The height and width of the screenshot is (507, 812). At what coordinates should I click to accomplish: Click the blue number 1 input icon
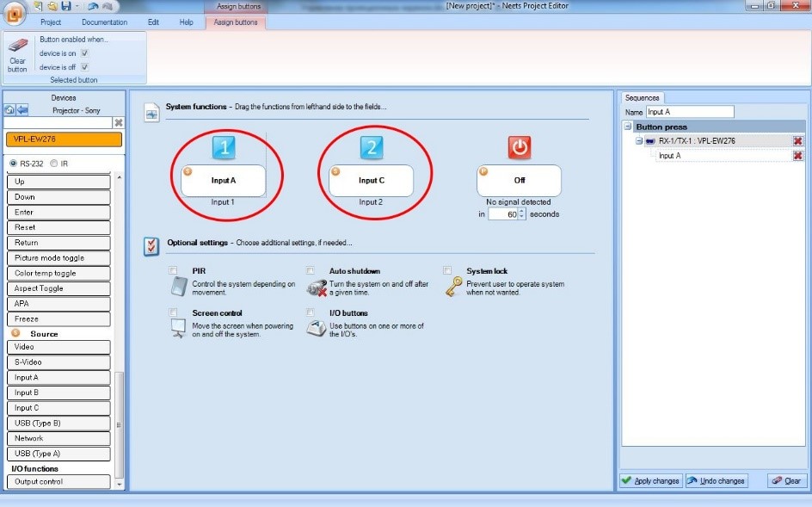224,148
